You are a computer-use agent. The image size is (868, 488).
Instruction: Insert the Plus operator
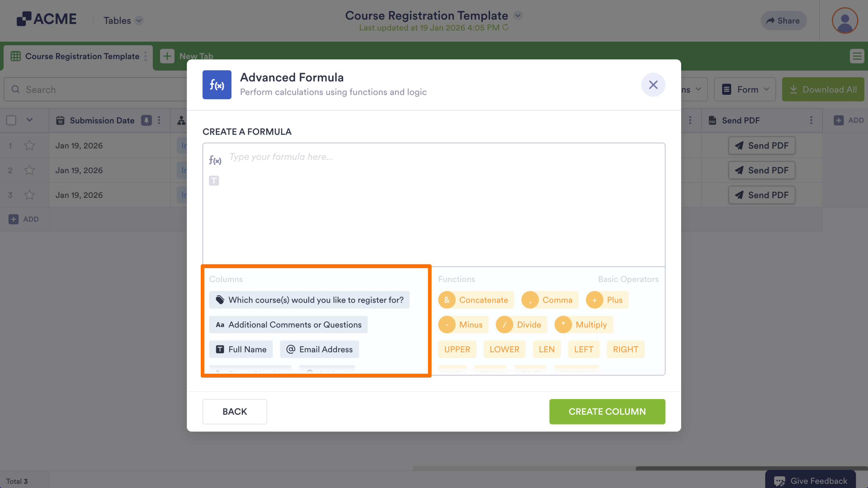pyautogui.click(x=607, y=300)
